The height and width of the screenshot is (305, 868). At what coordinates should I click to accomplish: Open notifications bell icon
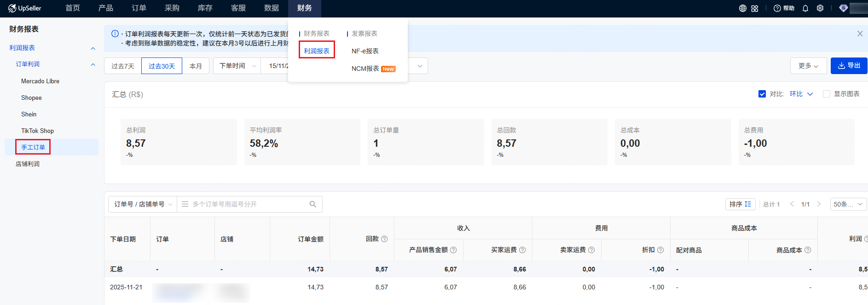point(805,8)
